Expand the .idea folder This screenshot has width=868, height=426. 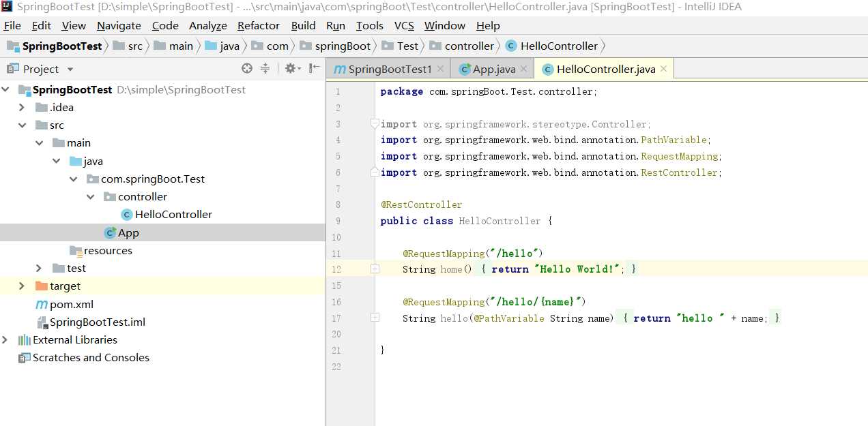tap(22, 108)
